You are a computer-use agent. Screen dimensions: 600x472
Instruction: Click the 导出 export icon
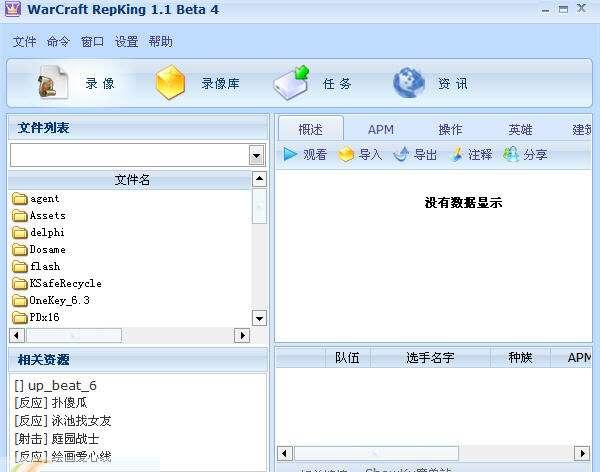(401, 154)
